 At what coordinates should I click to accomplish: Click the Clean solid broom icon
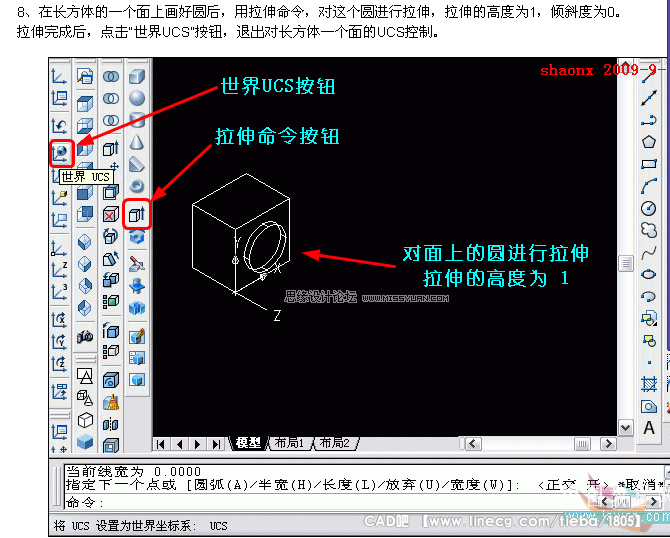111,402
